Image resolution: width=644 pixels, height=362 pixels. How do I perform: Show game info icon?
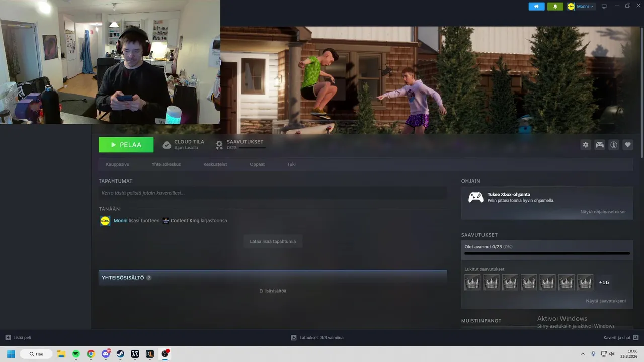(x=613, y=145)
